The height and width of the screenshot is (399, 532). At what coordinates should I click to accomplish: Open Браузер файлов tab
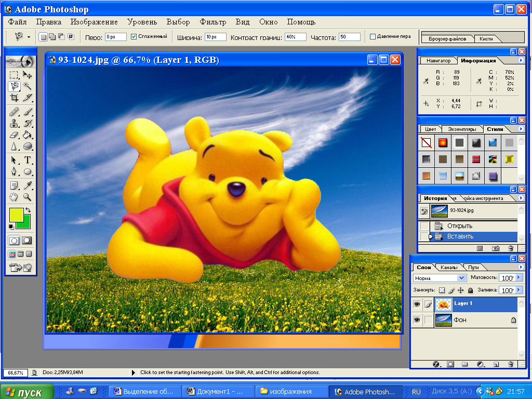pos(447,38)
